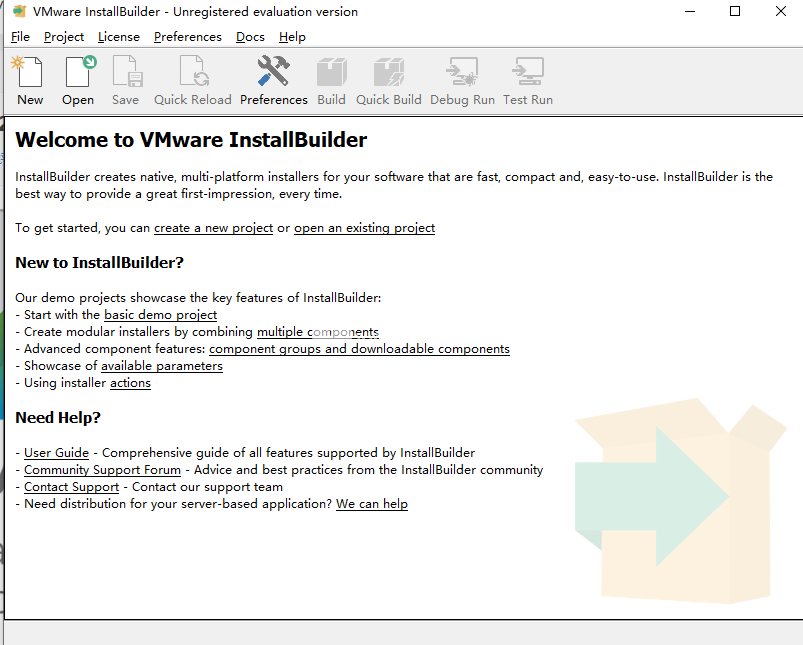Click the 'Welcome to VMware InstallBuilder' heading
Viewport: 803px width, 645px height.
(191, 140)
